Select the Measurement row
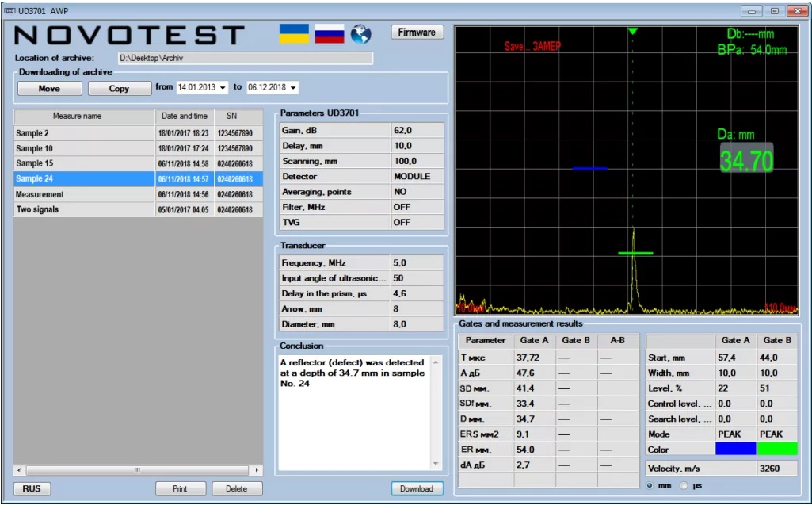 139,194
